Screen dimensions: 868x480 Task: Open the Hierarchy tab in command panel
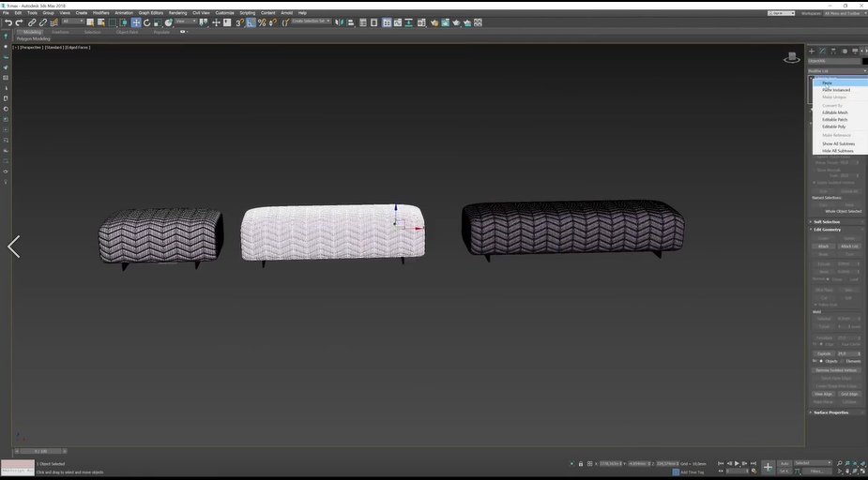point(833,51)
